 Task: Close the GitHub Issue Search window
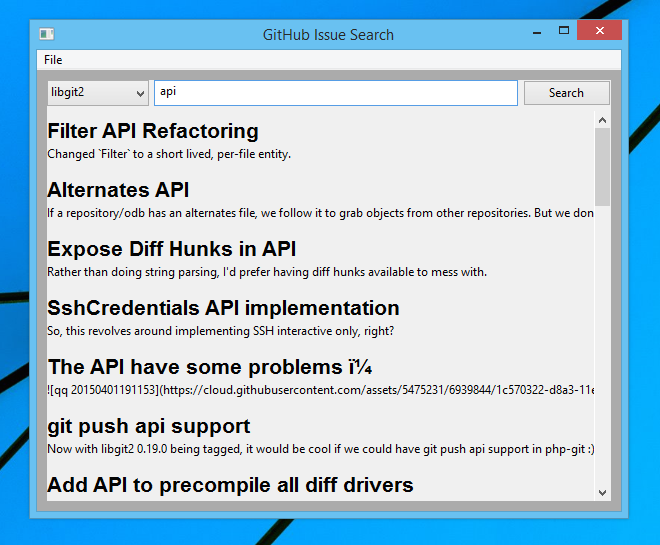tap(599, 30)
